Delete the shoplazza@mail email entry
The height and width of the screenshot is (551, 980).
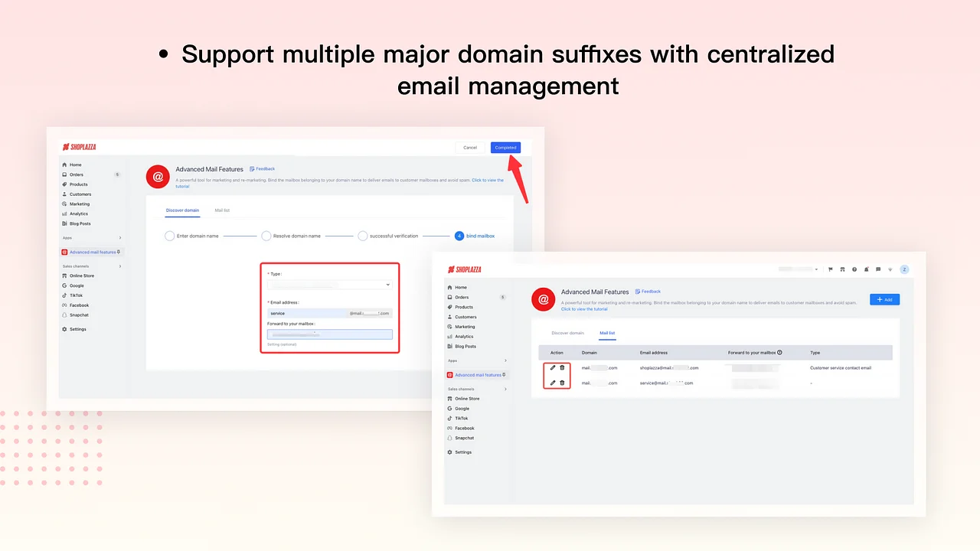[x=562, y=368]
